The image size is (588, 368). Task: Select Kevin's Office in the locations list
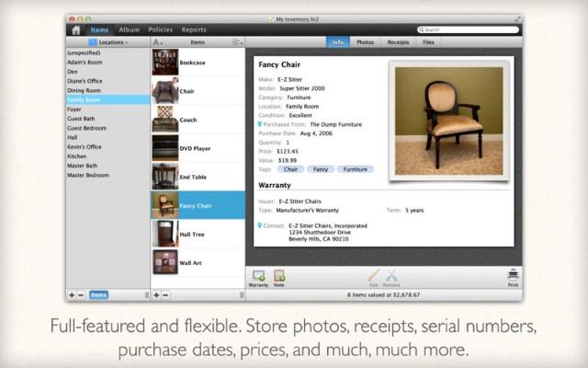click(85, 147)
